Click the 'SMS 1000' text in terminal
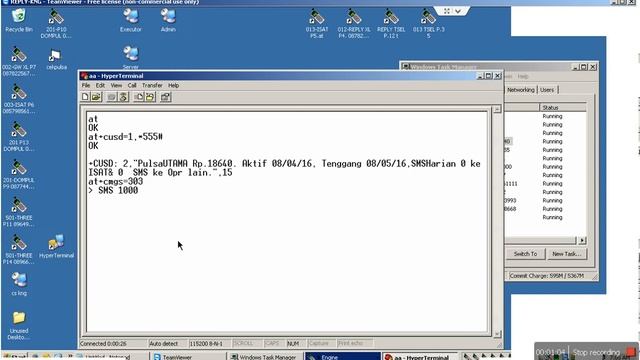Image resolution: width=640 pixels, height=360 pixels. click(118, 191)
